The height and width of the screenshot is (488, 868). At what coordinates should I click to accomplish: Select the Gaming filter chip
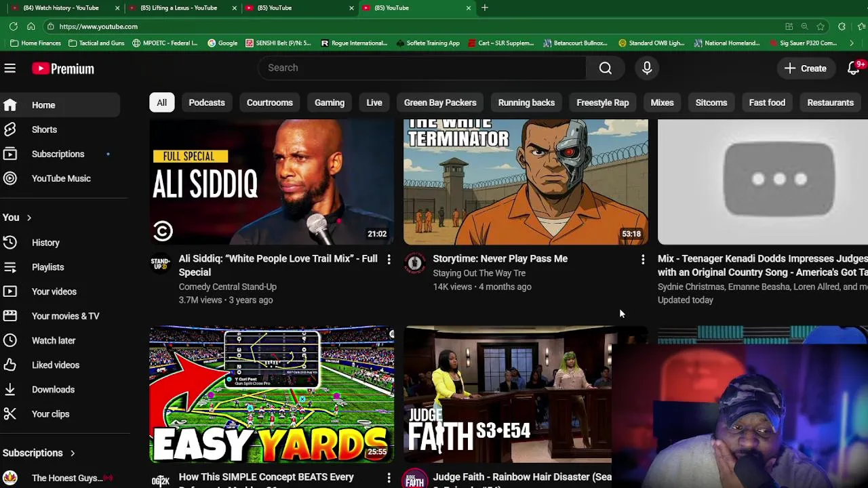tap(330, 102)
